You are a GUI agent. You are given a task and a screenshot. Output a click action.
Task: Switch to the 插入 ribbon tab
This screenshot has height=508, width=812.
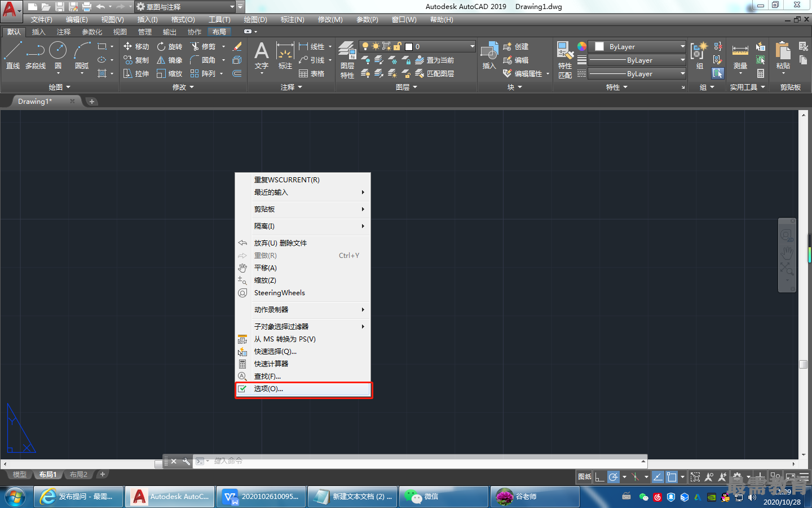point(38,32)
